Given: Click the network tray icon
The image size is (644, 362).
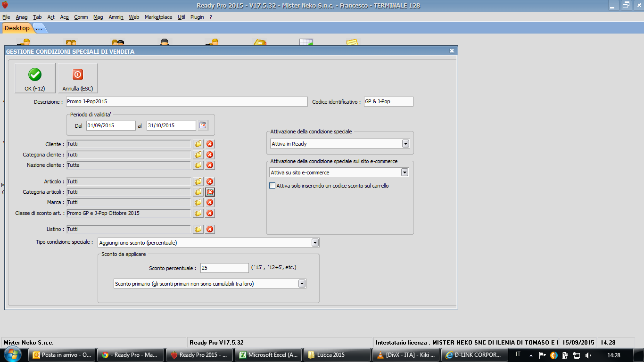Looking at the screenshot, I should click(576, 355).
